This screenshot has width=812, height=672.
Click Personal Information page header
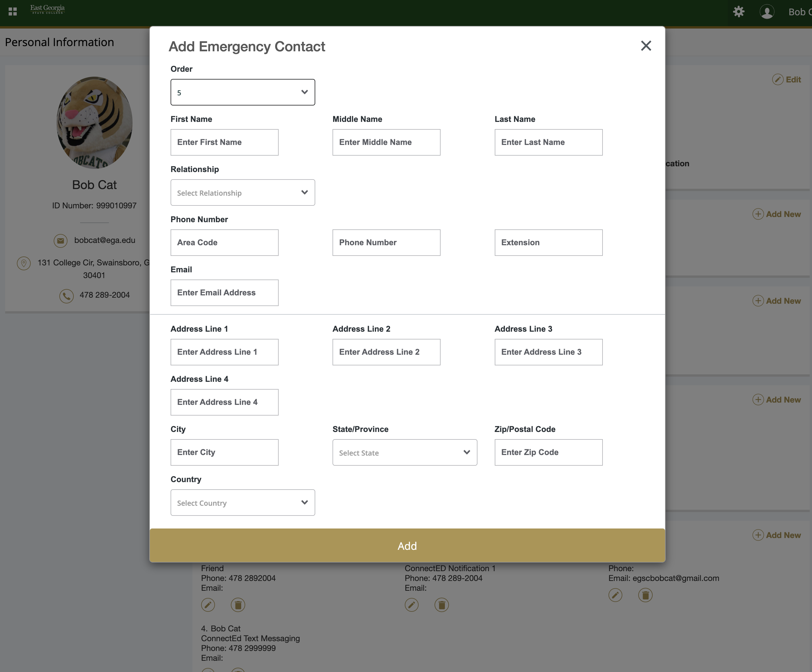pyautogui.click(x=59, y=42)
